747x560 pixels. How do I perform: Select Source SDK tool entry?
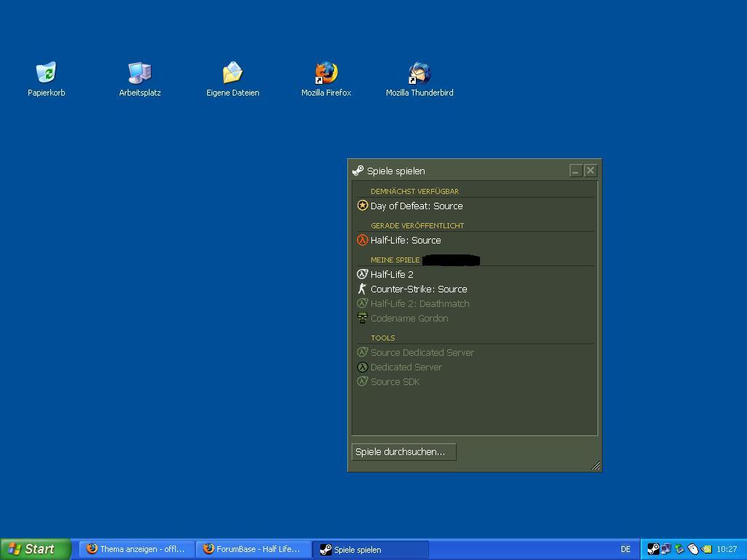click(x=395, y=382)
